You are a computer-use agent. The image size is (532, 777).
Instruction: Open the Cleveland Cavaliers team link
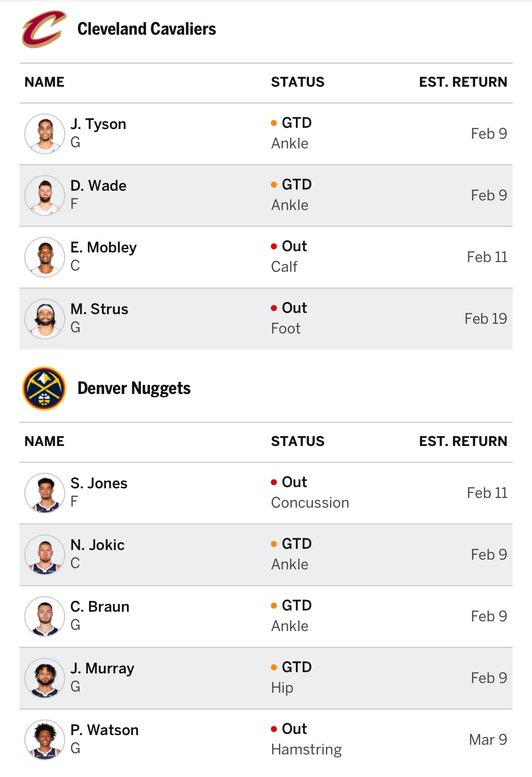pyautogui.click(x=146, y=29)
